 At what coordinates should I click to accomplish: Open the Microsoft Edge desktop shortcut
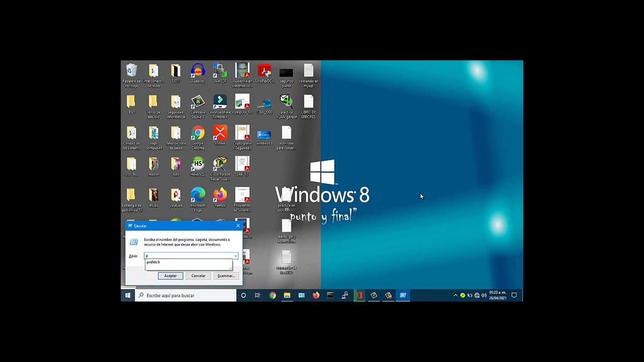tap(198, 200)
